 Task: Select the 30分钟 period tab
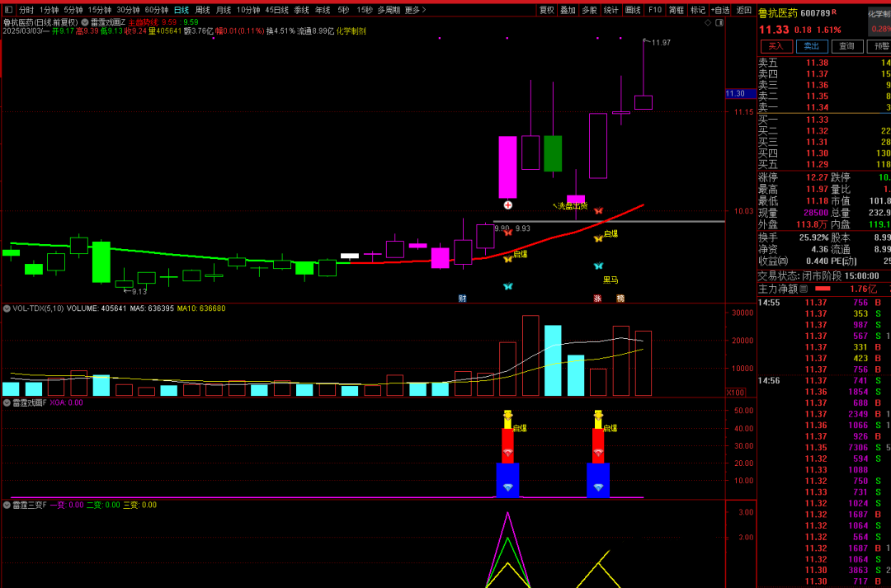[x=127, y=10]
